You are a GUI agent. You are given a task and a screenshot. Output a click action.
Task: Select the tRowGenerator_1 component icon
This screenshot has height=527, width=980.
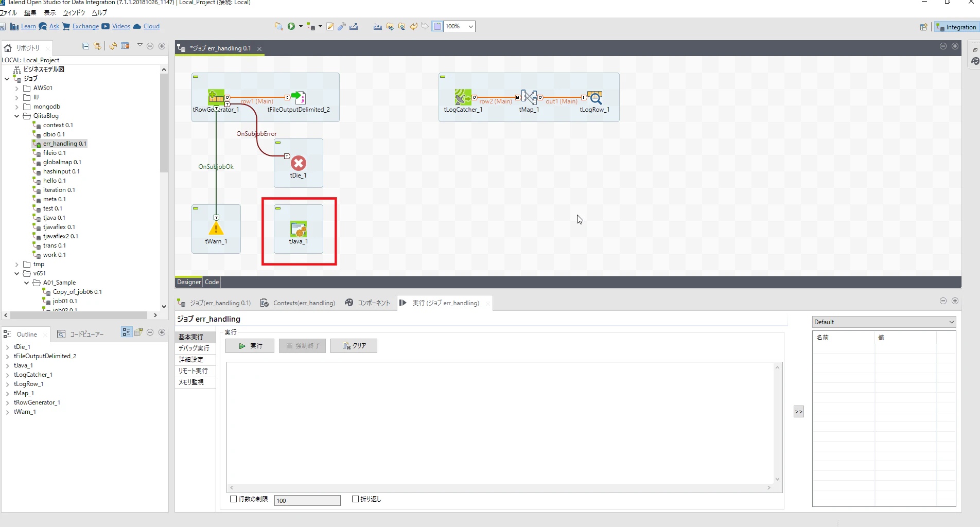(216, 97)
